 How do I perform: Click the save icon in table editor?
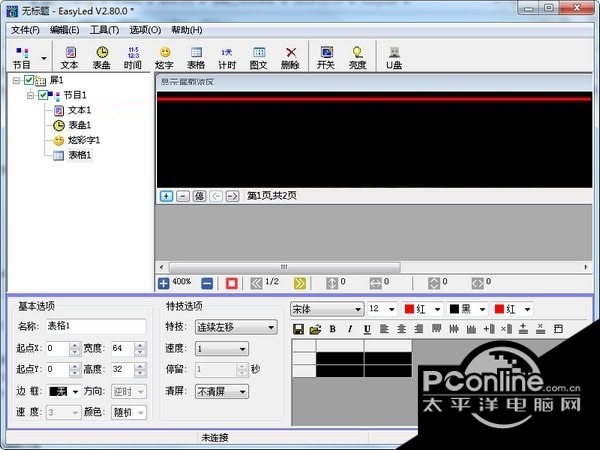point(298,329)
